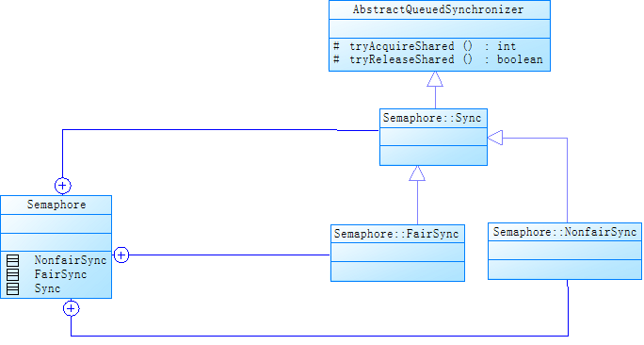The image size is (644, 345).
Task: Click the body of the Semaphore::NonfairSync class box
Action: 565,260
